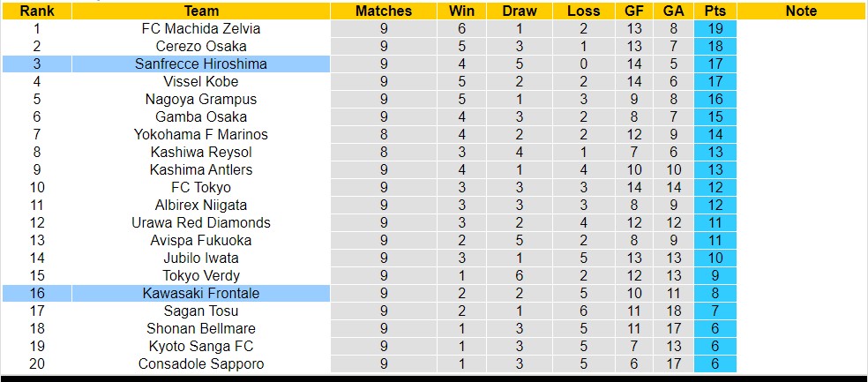The height and width of the screenshot is (382, 868).
Task: Select the Kawasaki Frontale highlighted team
Action: (201, 293)
